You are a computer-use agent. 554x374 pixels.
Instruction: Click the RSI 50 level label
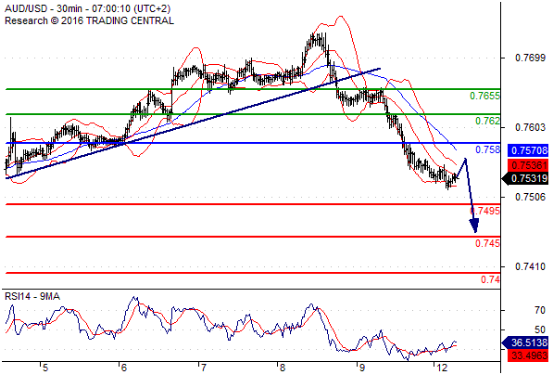click(540, 330)
